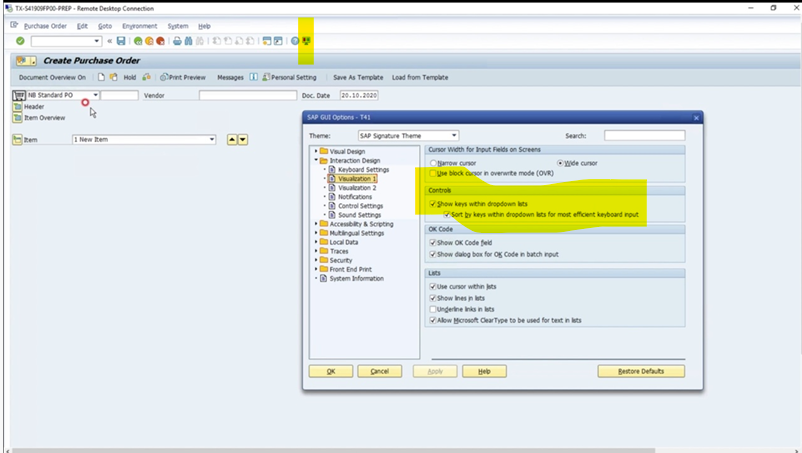The width and height of the screenshot is (802, 453).
Task: Open the Environment menu
Action: pyautogui.click(x=140, y=26)
